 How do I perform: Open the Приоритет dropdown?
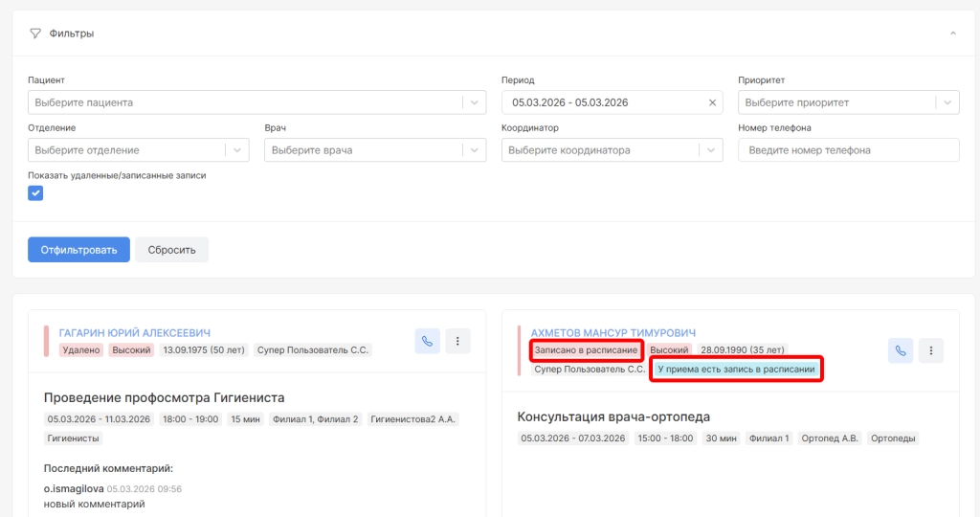pos(947,102)
